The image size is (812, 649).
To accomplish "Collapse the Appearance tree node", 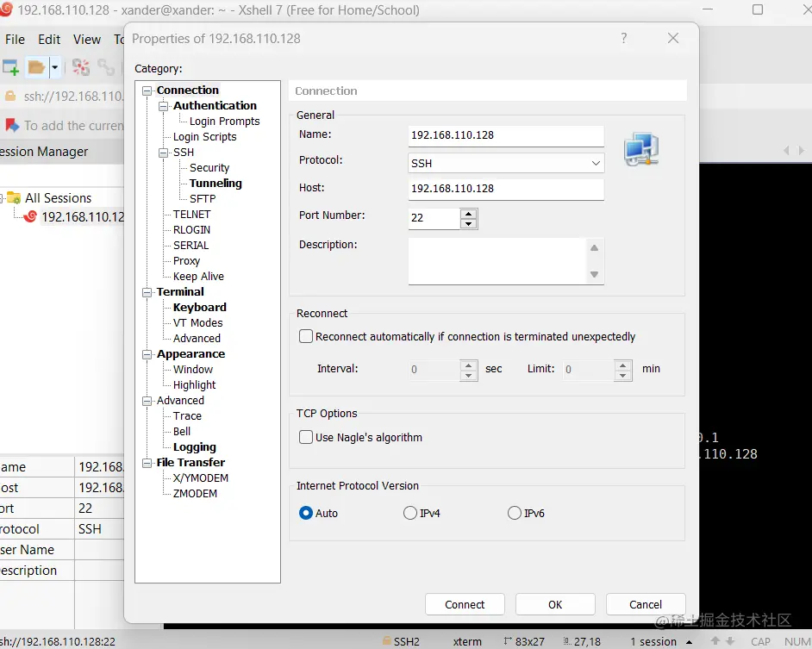I will click(x=147, y=355).
